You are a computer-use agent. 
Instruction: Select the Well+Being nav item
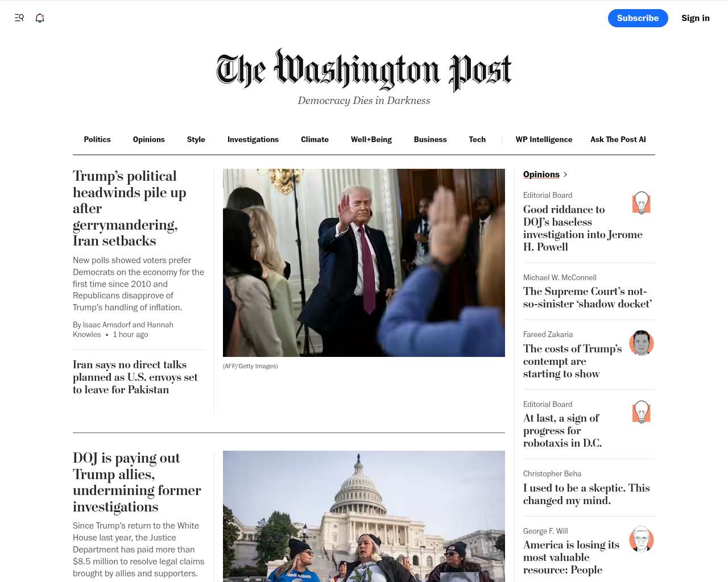point(371,139)
